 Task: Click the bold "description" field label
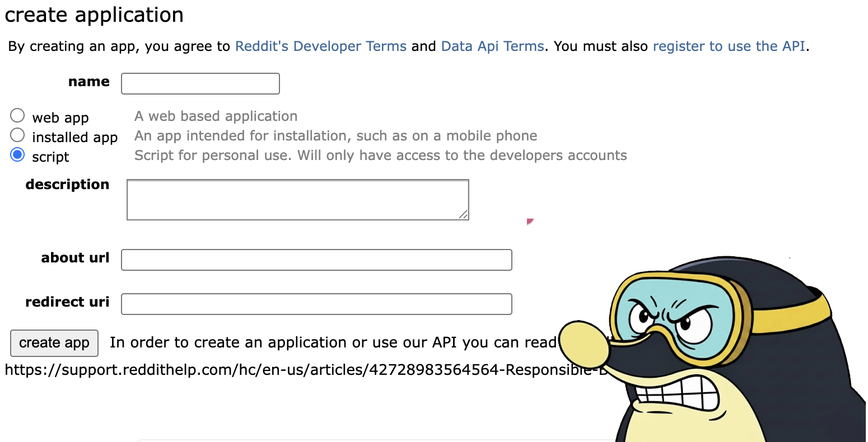point(67,184)
